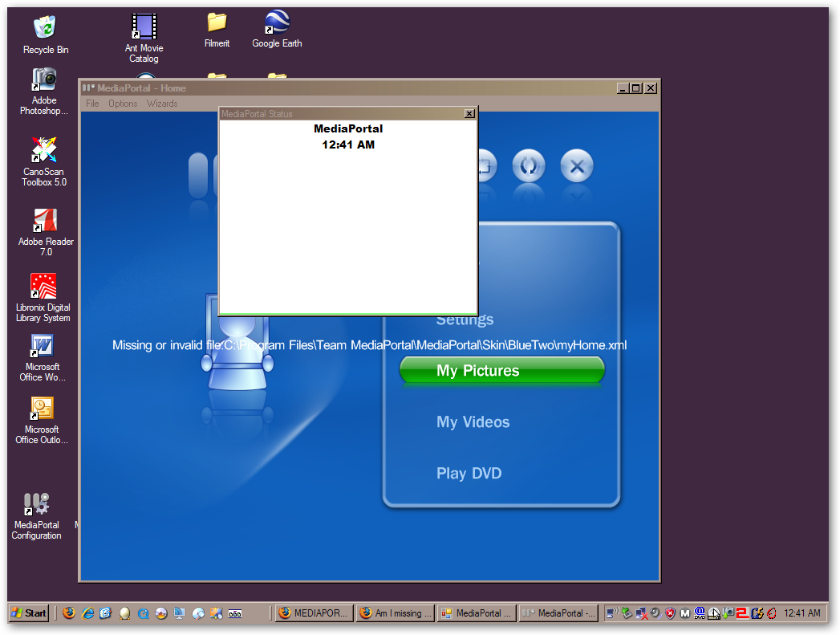
Task: Click the round exit X button in MediaPortal
Action: click(576, 167)
